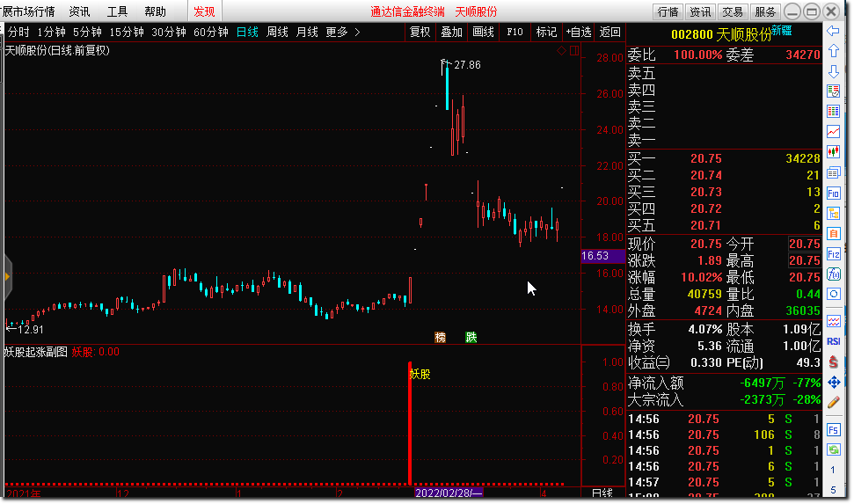854x504 pixels.
Task: Open the f(x) formula manager icon
Action: pos(833,274)
